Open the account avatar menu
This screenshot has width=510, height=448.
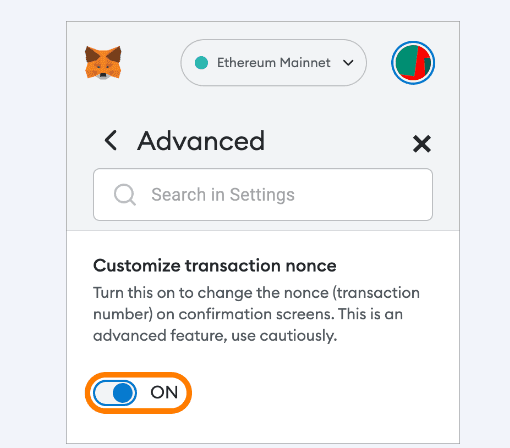[413, 63]
